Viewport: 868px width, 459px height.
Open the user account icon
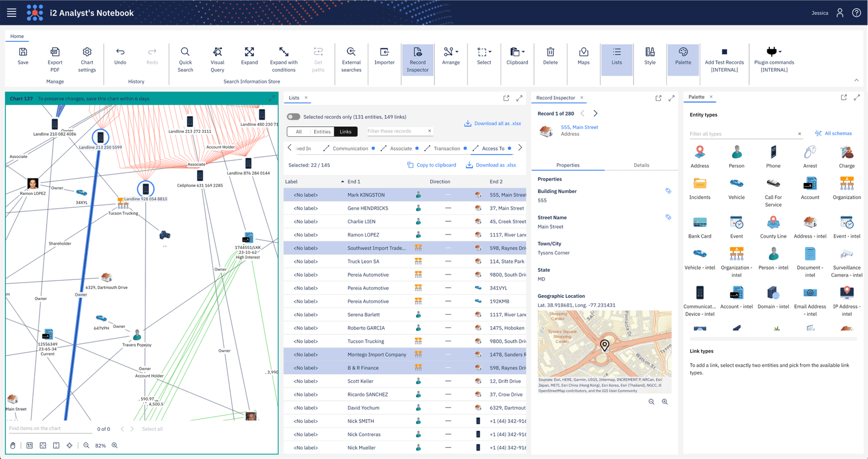[840, 12]
